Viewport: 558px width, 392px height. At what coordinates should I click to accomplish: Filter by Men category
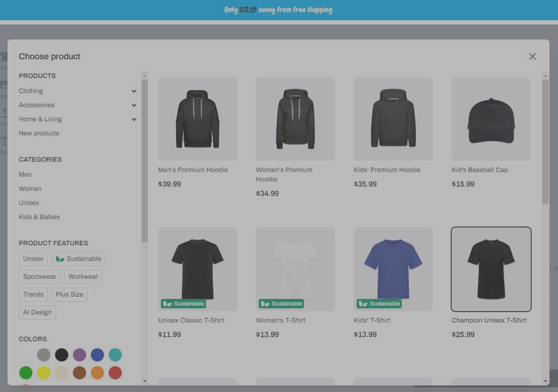click(x=25, y=174)
